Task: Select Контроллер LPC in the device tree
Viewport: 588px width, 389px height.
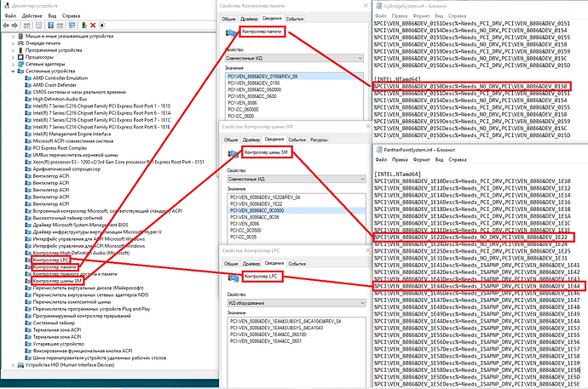Action: (x=50, y=260)
